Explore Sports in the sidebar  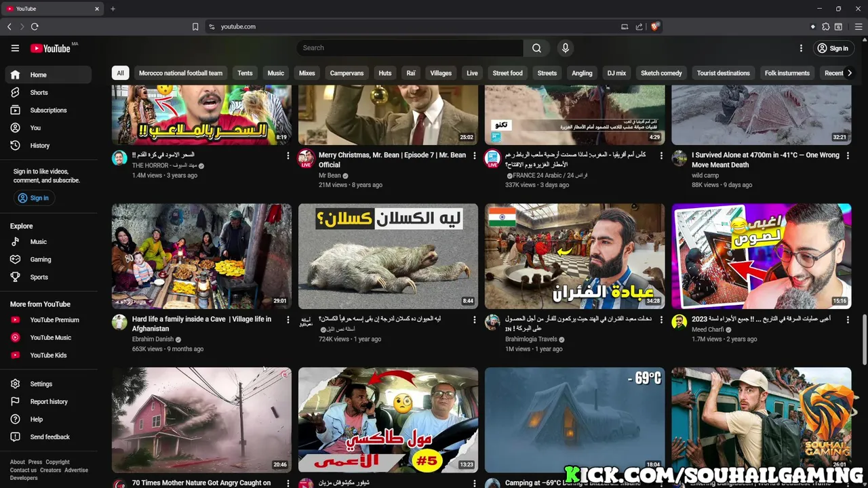pyautogui.click(x=48, y=277)
